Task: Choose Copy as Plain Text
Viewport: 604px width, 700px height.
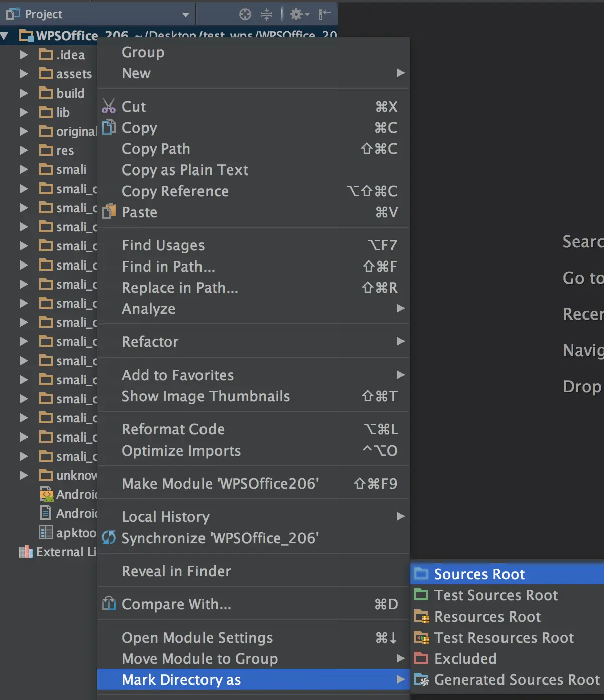Action: pyautogui.click(x=253, y=170)
